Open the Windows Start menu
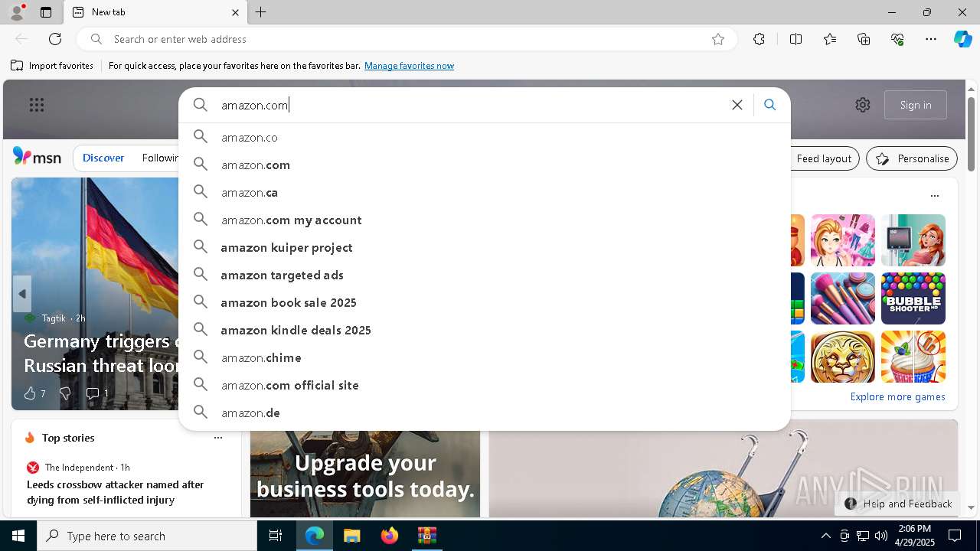Screen dimensions: 980x551 (18, 536)
